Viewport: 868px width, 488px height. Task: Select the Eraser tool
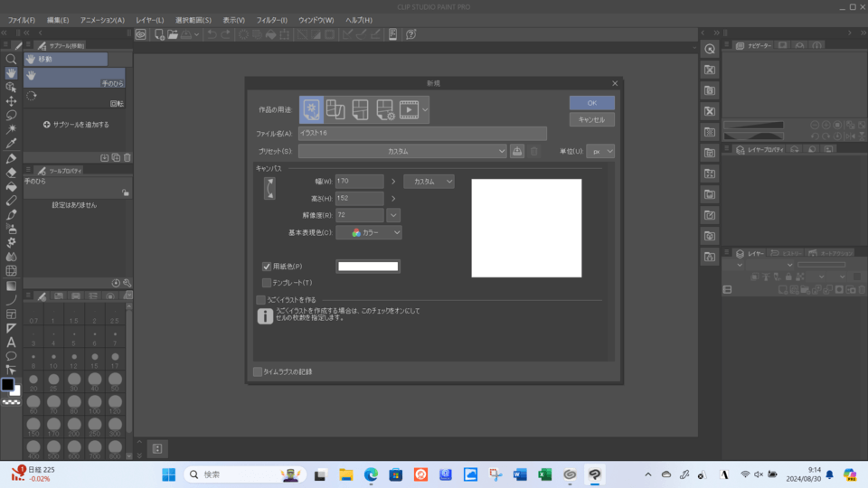click(x=11, y=173)
